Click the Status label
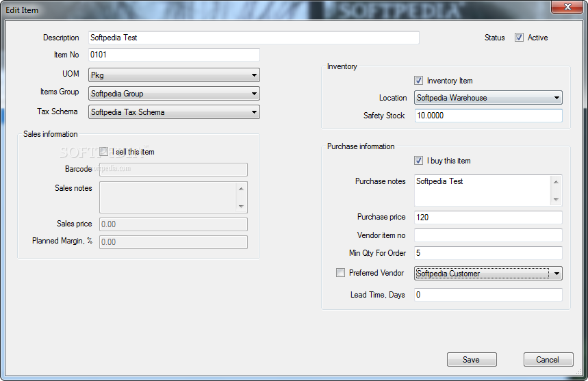 (x=495, y=38)
